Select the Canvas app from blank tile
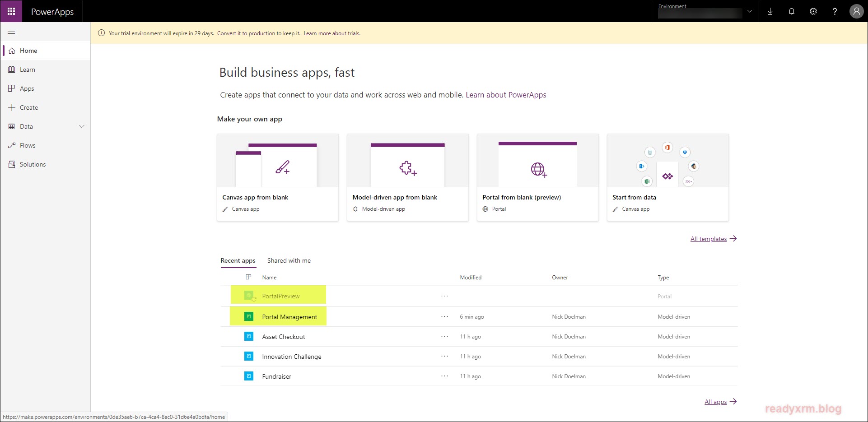This screenshot has width=868, height=422. (x=278, y=177)
